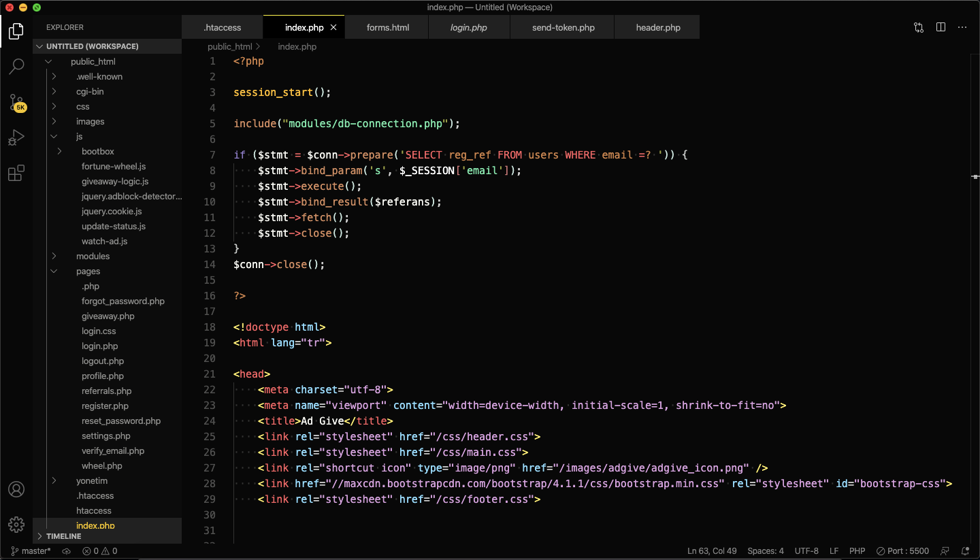Open the Explorer view in activity bar
The image size is (980, 560).
[16, 31]
